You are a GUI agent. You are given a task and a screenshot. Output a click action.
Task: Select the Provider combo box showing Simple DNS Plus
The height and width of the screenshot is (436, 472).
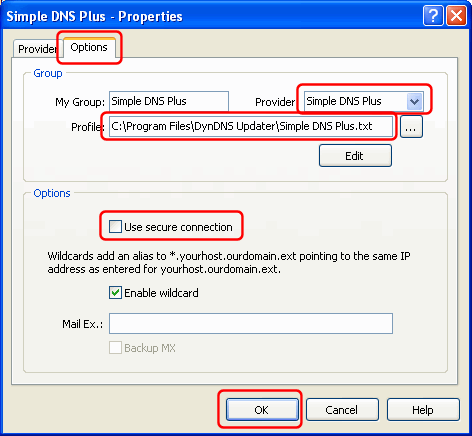[364, 101]
